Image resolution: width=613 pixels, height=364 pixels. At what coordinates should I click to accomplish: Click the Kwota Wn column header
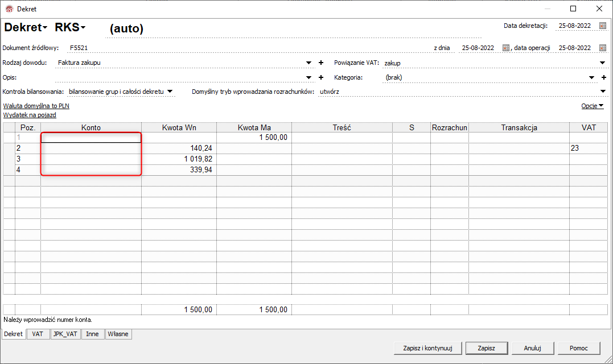[179, 128]
